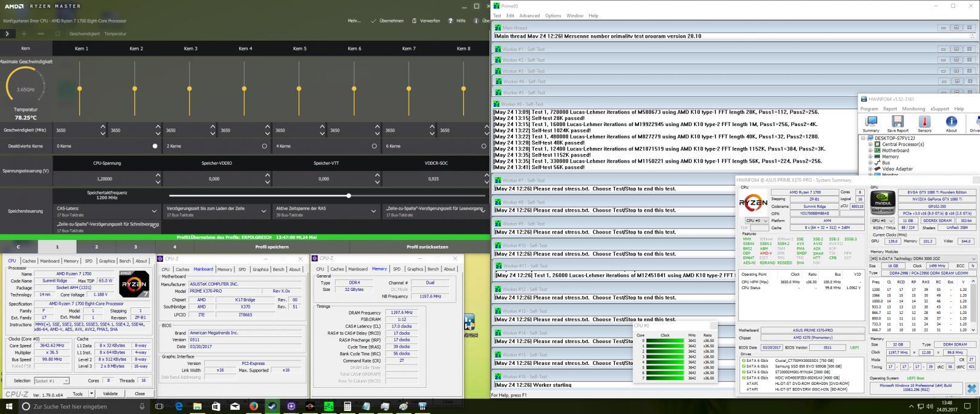Expand Ryzen Master side panel arrow

tap(7, 34)
